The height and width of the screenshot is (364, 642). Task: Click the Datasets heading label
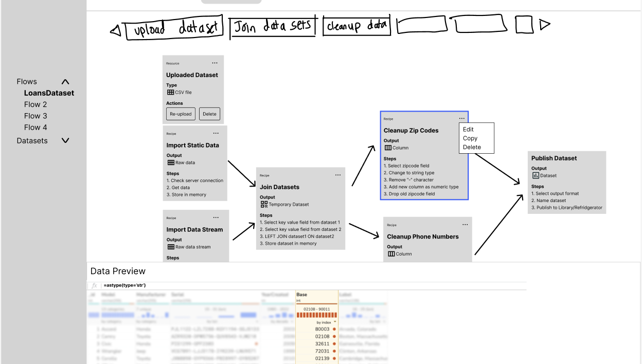[32, 140]
